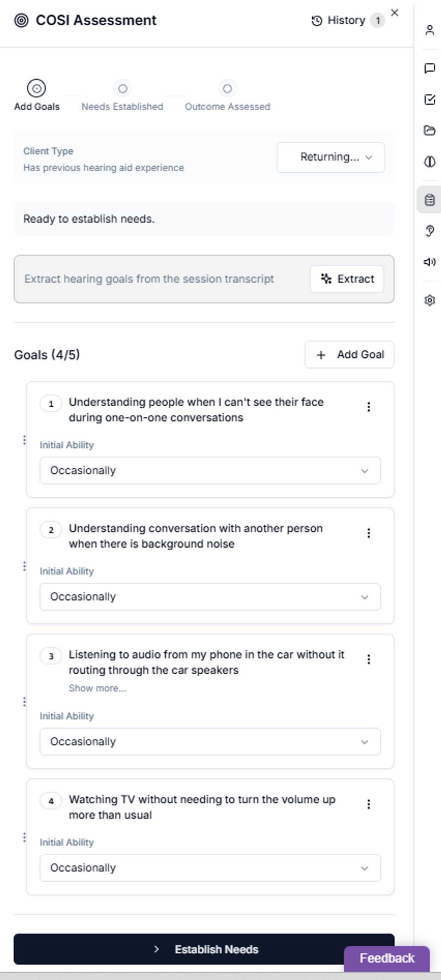This screenshot has width=441, height=980.
Task: Open the chat messages sidebar icon
Action: pos(430,68)
